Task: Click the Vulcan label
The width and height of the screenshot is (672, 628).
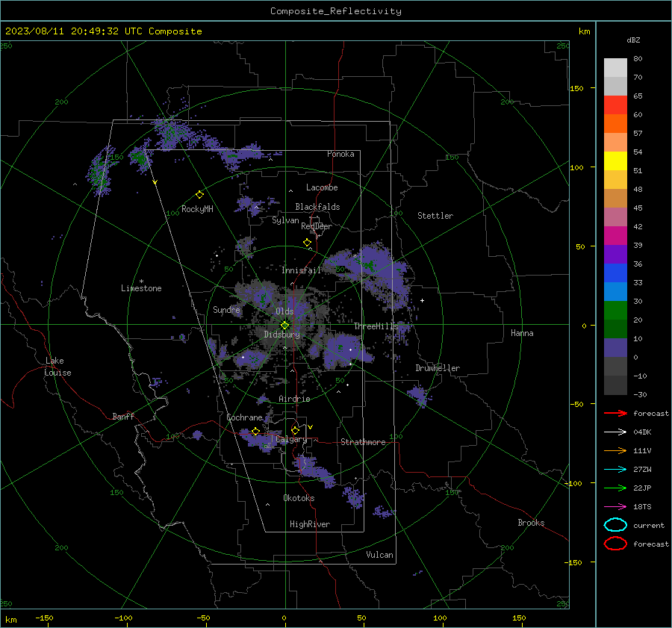Action: (x=380, y=555)
